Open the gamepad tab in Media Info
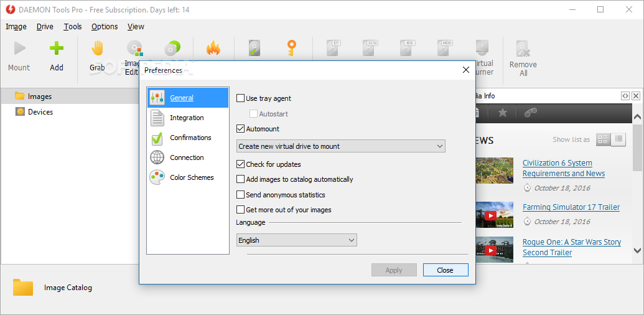 pyautogui.click(x=530, y=113)
